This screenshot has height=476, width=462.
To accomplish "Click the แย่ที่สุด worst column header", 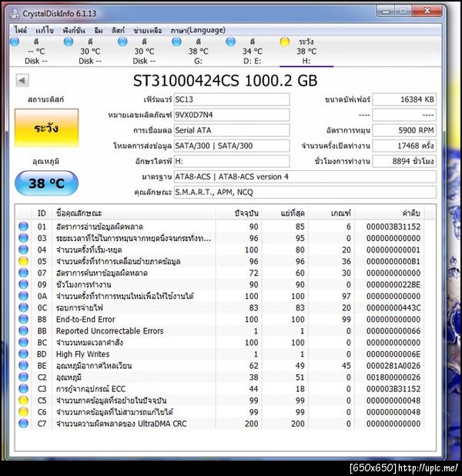I will point(286,213).
